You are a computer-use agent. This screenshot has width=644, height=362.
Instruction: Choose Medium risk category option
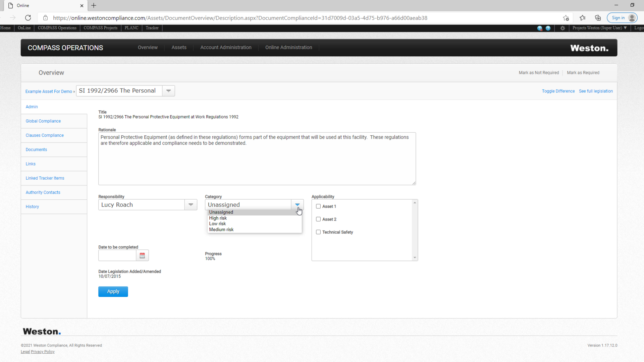pos(255,230)
